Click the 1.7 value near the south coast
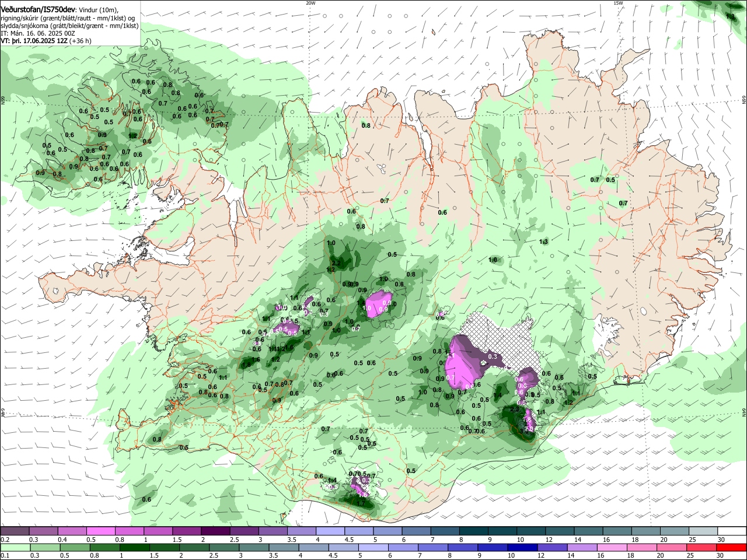This screenshot has width=747, height=560. [x=361, y=503]
